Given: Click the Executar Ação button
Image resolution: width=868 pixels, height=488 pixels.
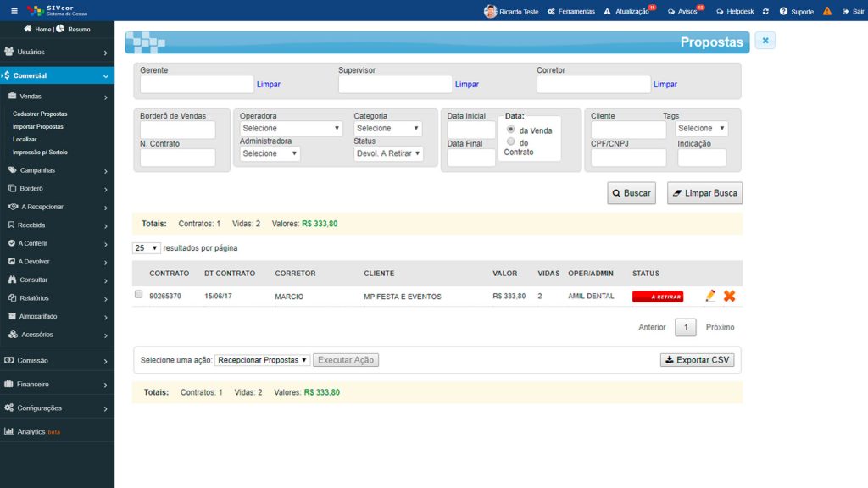Looking at the screenshot, I should 346,359.
